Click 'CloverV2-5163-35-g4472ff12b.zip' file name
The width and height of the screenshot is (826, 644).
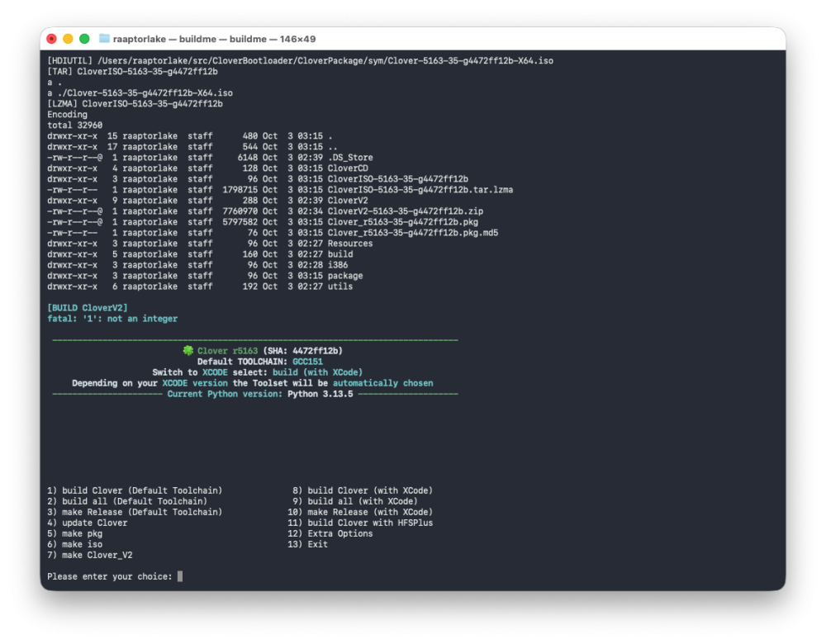405,211
